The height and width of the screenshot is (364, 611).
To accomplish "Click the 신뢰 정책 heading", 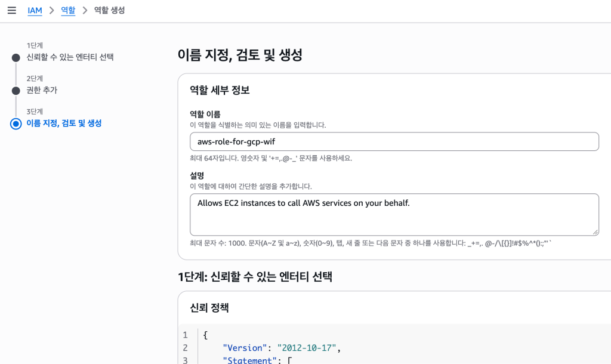I will pos(209,308).
